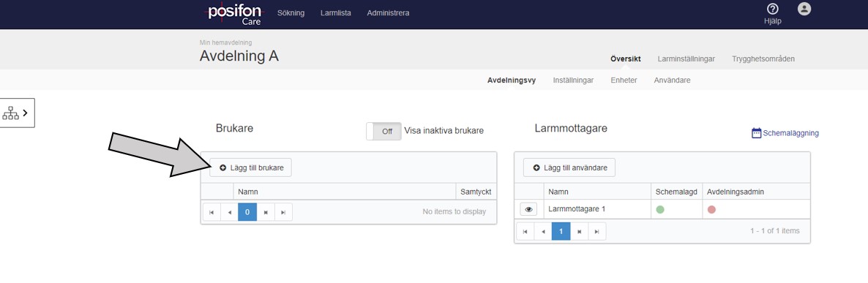Switch to the Översikt tab
Image resolution: width=868 pixels, height=283 pixels.
[x=626, y=59]
